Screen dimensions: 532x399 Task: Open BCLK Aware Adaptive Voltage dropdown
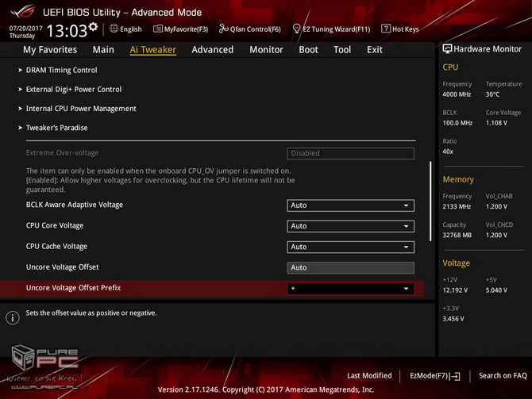(x=350, y=205)
